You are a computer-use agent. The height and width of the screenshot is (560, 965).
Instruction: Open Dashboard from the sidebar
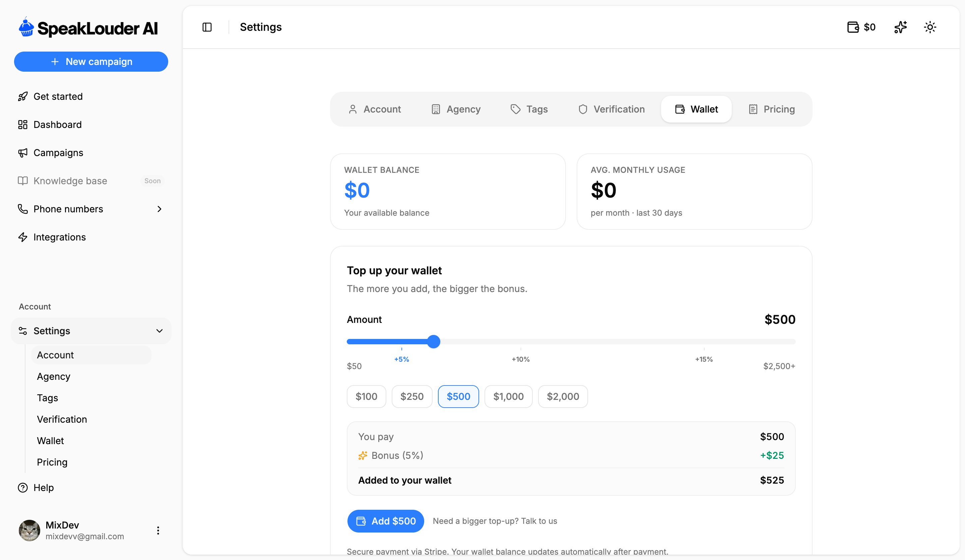tap(91, 124)
